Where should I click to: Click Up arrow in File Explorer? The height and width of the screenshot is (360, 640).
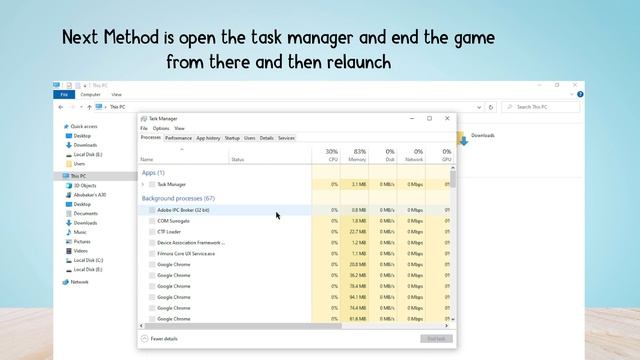pos(89,107)
